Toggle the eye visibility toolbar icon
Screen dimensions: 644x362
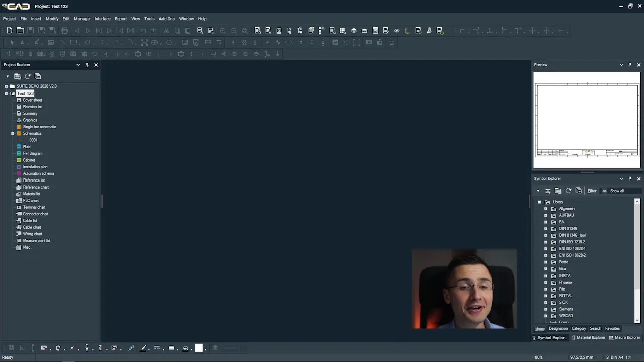396,31
